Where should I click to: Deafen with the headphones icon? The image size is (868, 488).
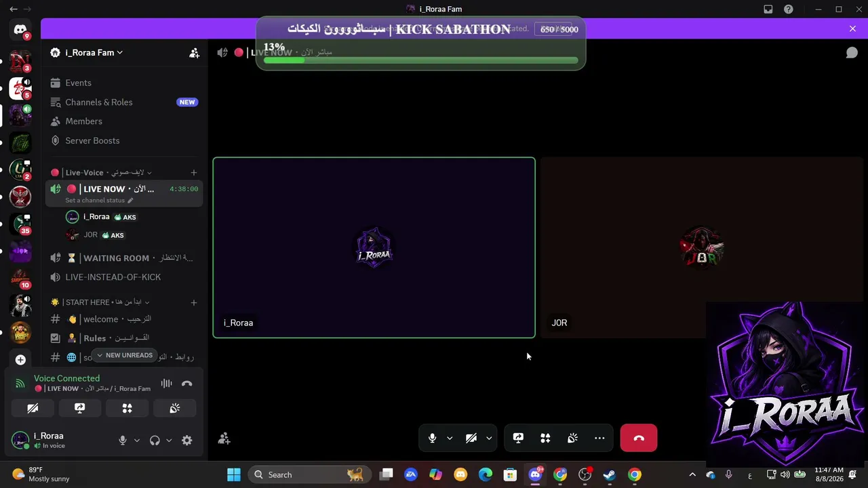click(155, 441)
